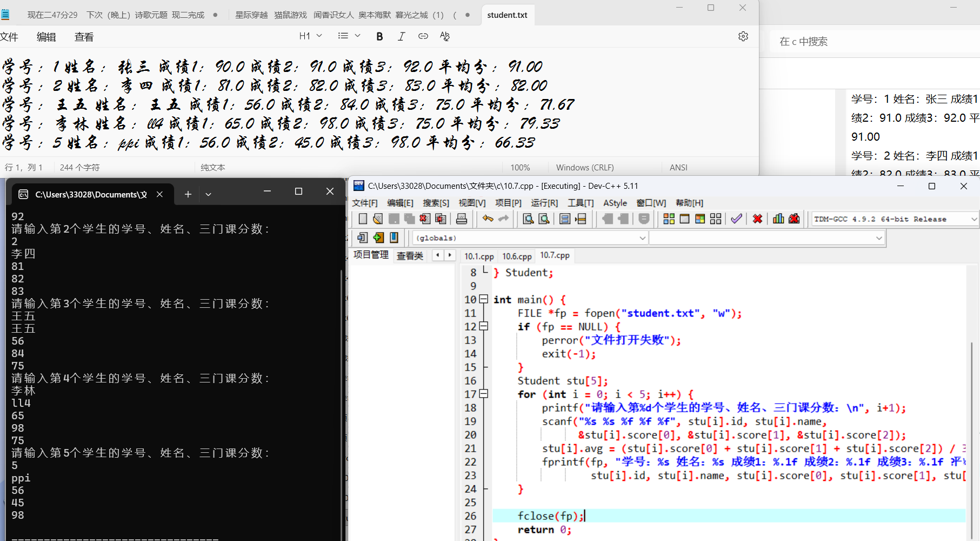
Task: Click the 在 c 中搜索 search field
Action: pos(874,42)
